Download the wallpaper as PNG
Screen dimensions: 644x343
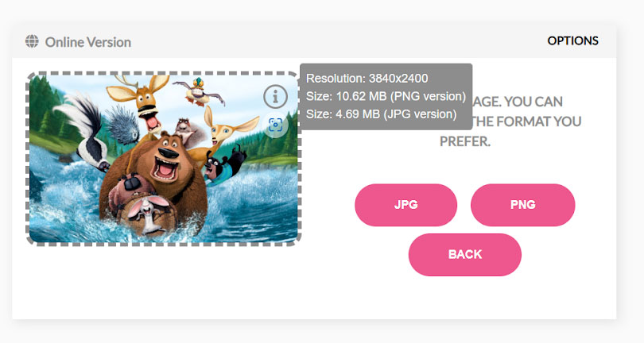pyautogui.click(x=522, y=205)
